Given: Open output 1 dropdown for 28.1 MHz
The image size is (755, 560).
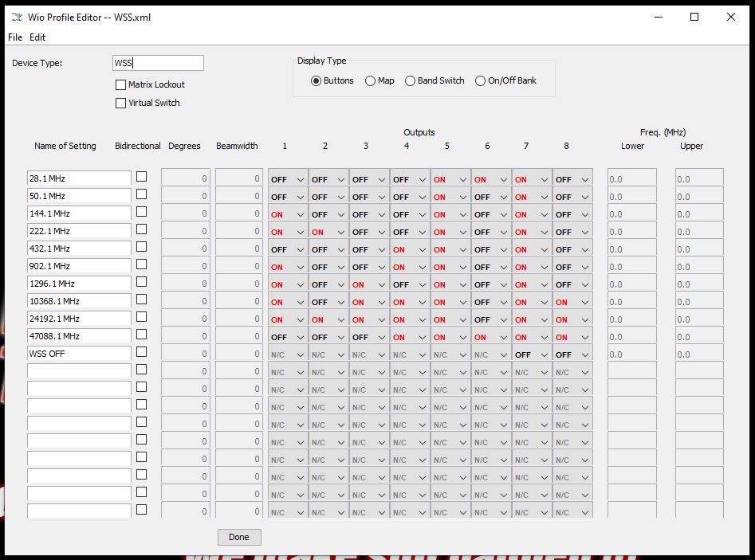Looking at the screenshot, I should [x=288, y=179].
